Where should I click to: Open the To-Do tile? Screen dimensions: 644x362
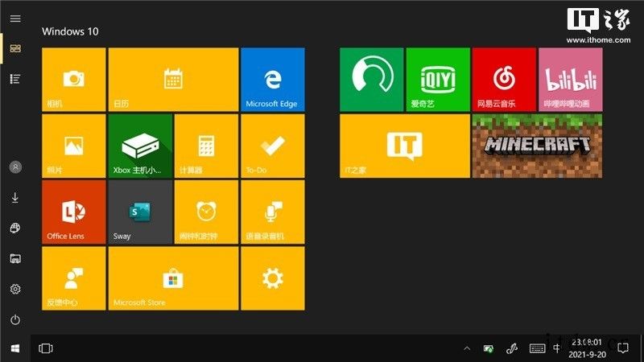coord(273,146)
